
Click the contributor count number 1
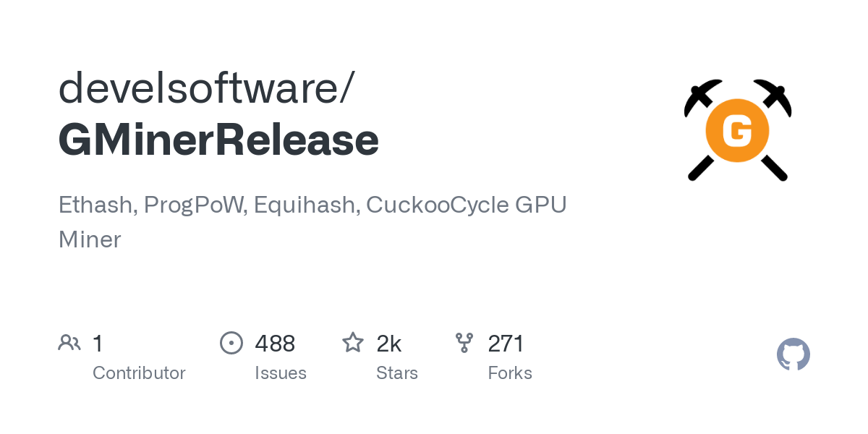(98, 343)
